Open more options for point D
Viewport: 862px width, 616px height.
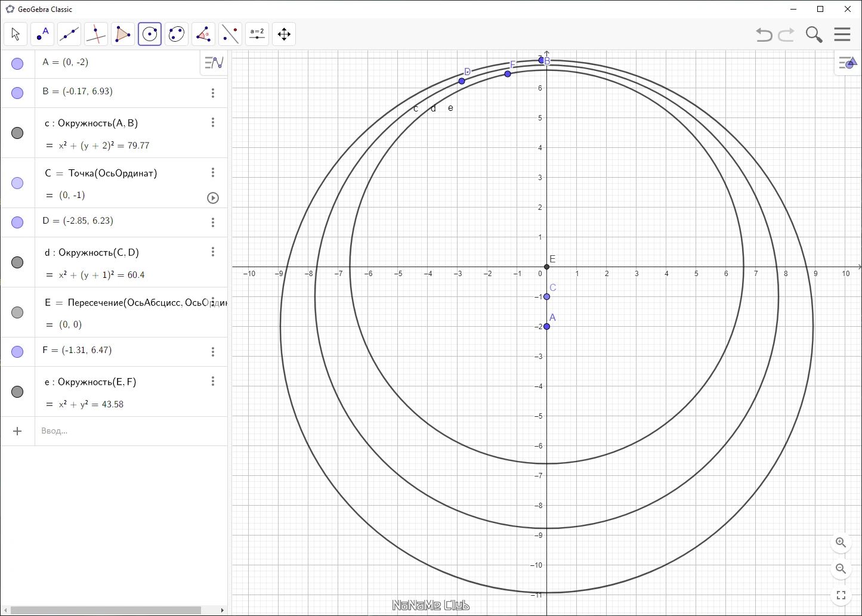[x=213, y=222]
